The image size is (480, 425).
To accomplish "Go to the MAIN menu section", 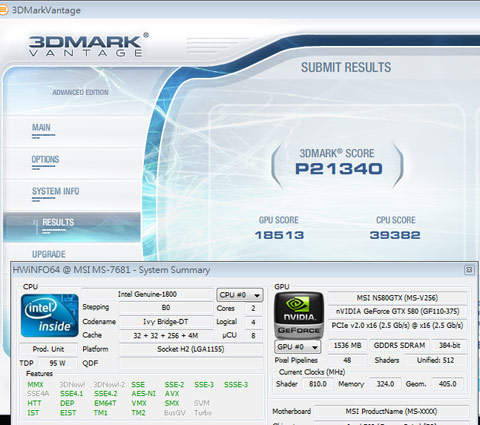I will pos(41,127).
